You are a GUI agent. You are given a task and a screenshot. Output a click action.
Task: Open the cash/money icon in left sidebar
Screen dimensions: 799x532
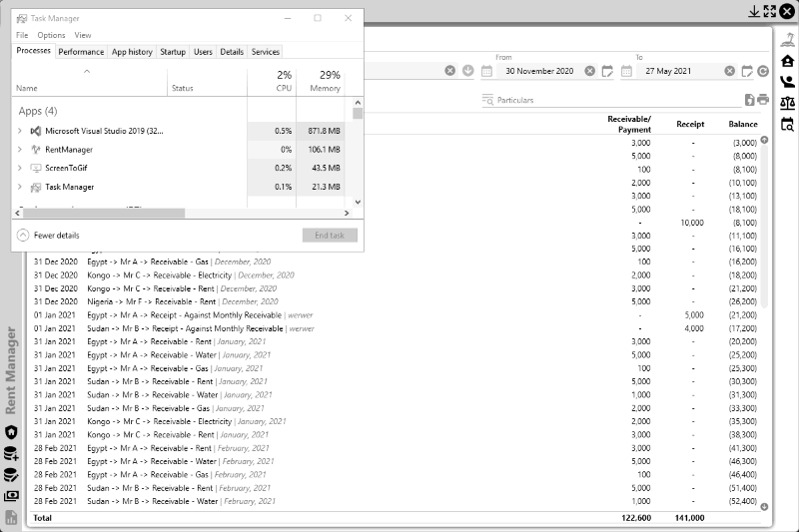(11, 496)
